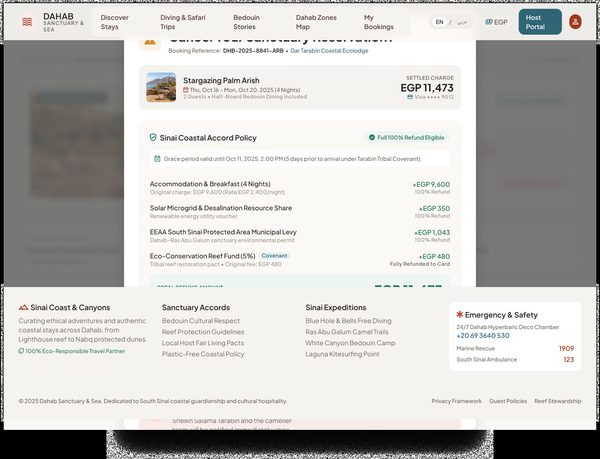Click EEAA South Sinai Protected Area Municipal Levy
Image resolution: width=600 pixels, height=459 pixels.
point(223,232)
